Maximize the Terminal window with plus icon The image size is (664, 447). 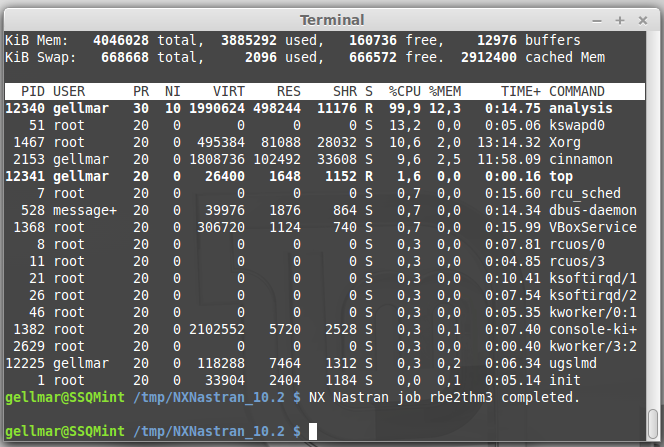click(x=620, y=20)
